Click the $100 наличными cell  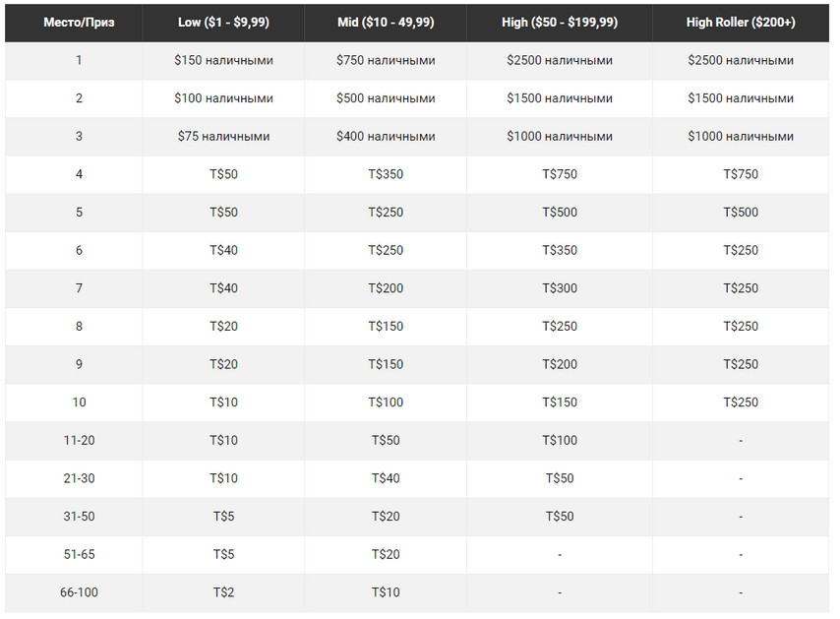coord(223,98)
